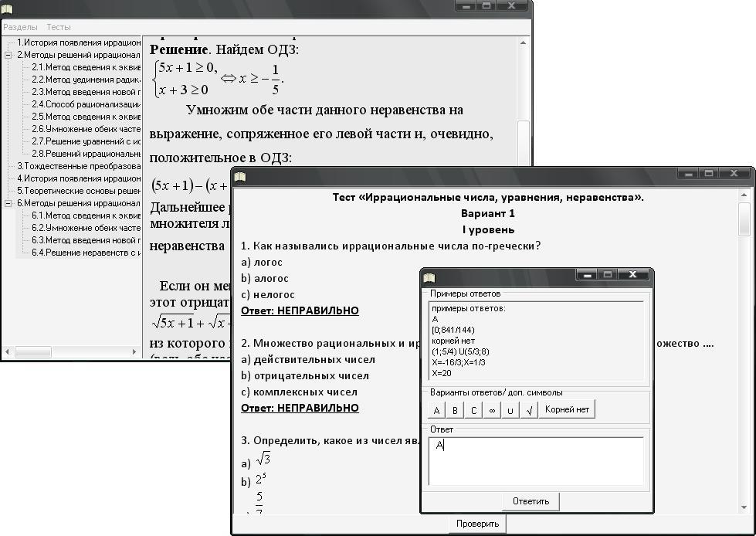Viewport: 756px width, 536px height.
Task: Collapse section 2.Методы решений иррационал
Action: click(8, 55)
